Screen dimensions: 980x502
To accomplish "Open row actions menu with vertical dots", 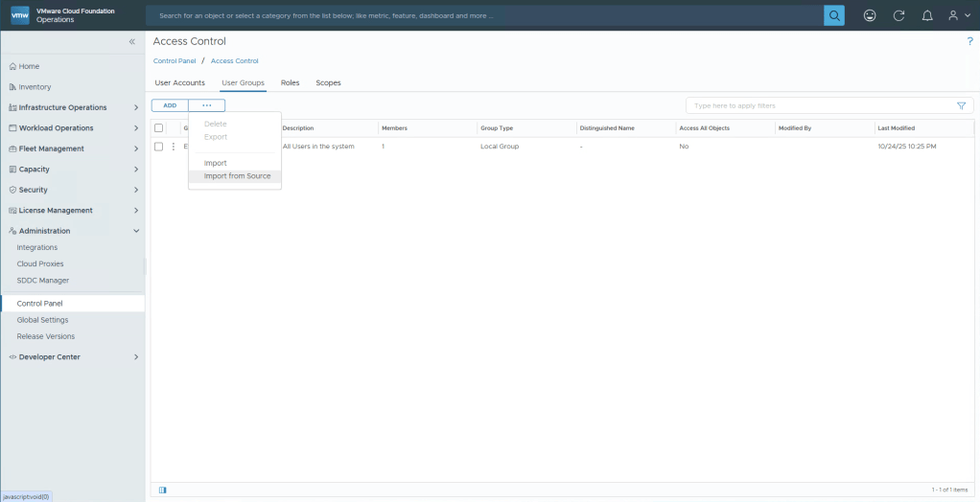I will click(x=174, y=147).
